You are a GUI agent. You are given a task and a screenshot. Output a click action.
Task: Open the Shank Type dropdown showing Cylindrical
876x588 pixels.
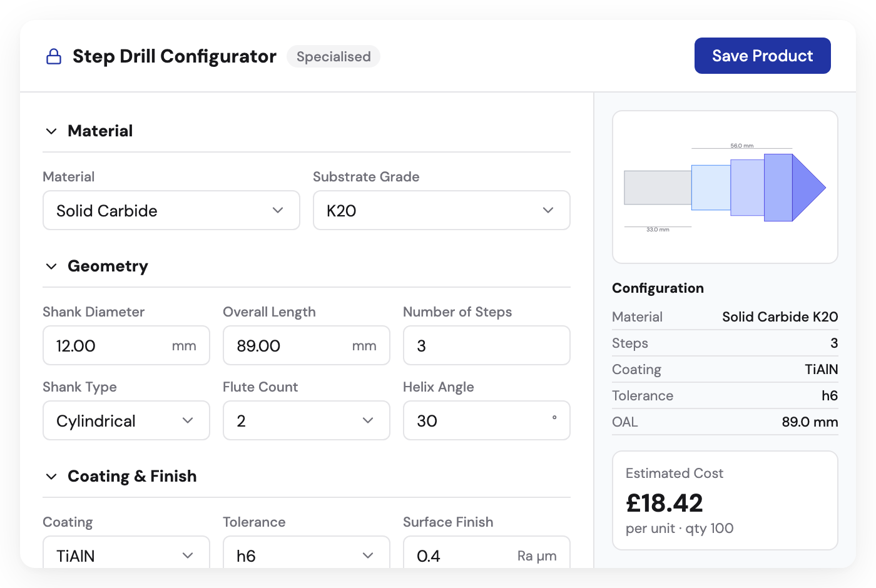click(x=126, y=420)
